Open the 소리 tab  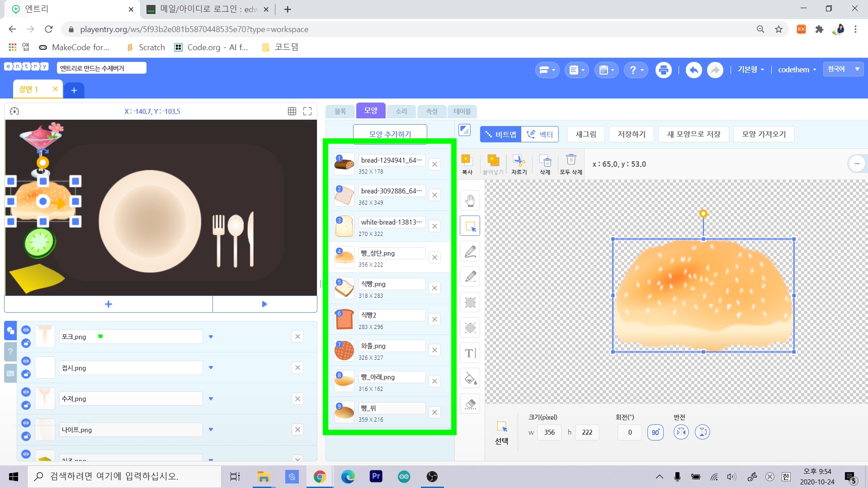401,111
